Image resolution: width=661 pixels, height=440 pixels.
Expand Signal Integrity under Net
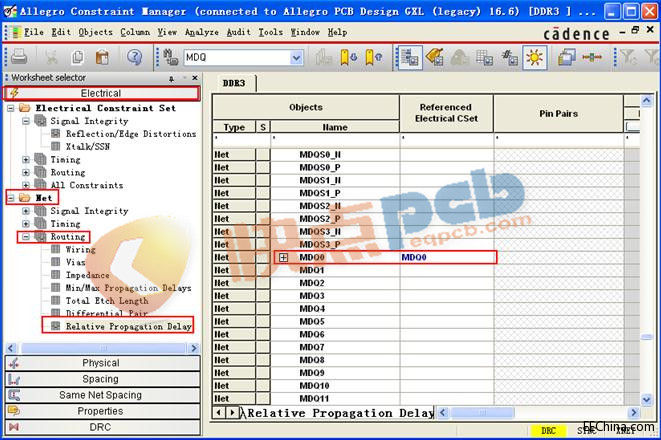(26, 211)
